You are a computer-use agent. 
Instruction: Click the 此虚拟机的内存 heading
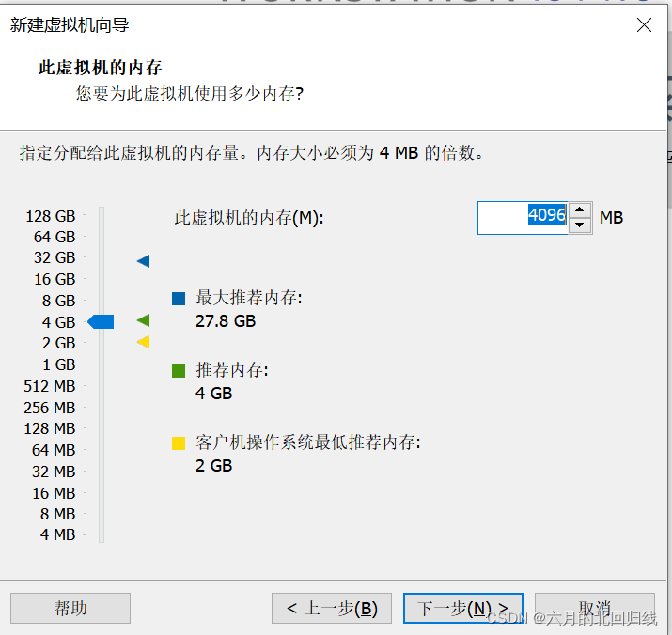coord(100,68)
